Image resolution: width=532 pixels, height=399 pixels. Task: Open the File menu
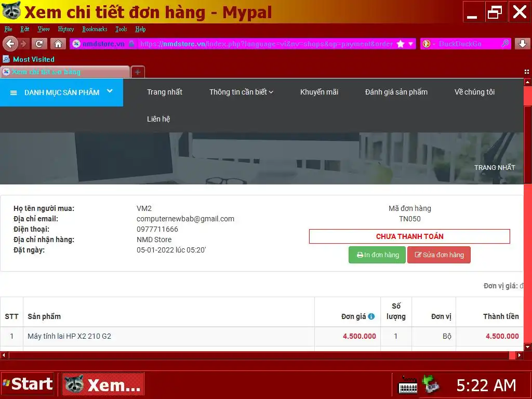tap(8, 29)
